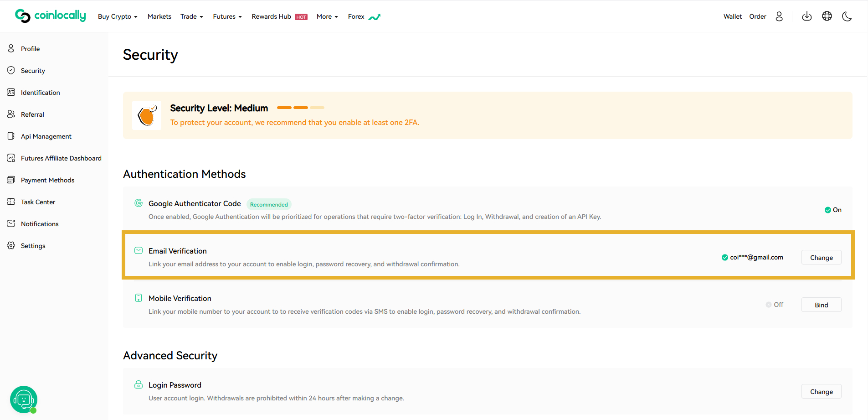This screenshot has width=868, height=420.
Task: Open Wallet from the top bar
Action: tap(733, 16)
